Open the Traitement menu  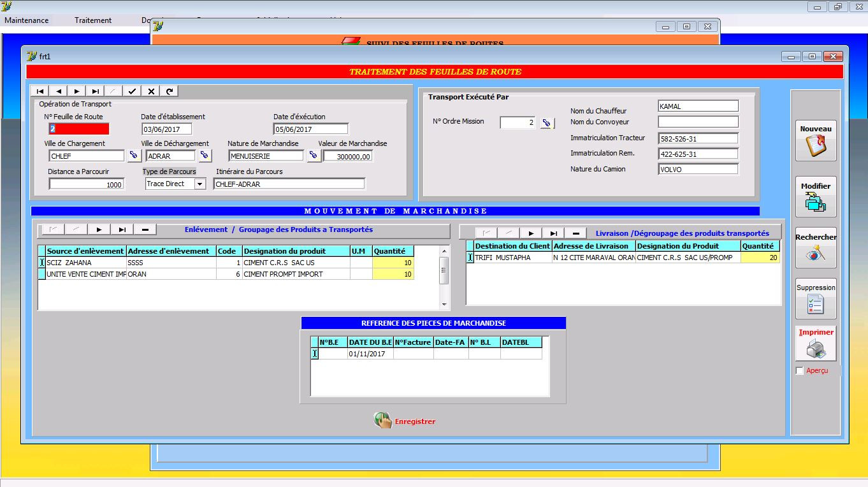[93, 20]
